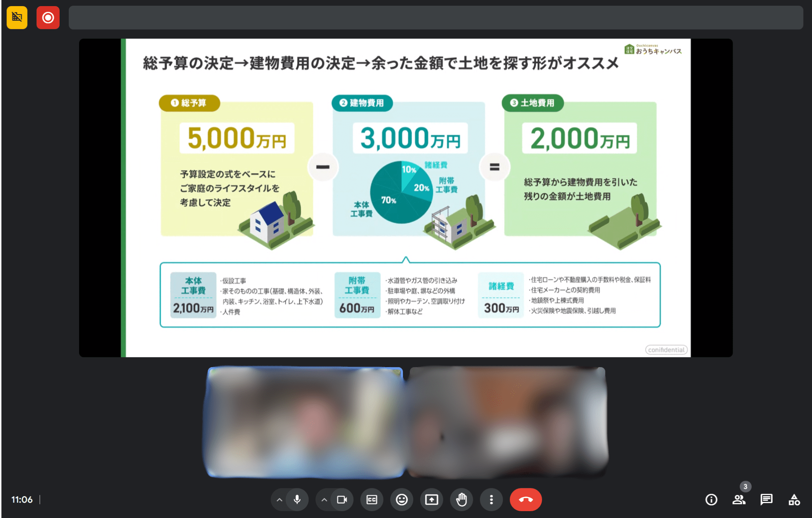This screenshot has width=812, height=518.
Task: Open the meeting details info icon
Action: tap(711, 499)
